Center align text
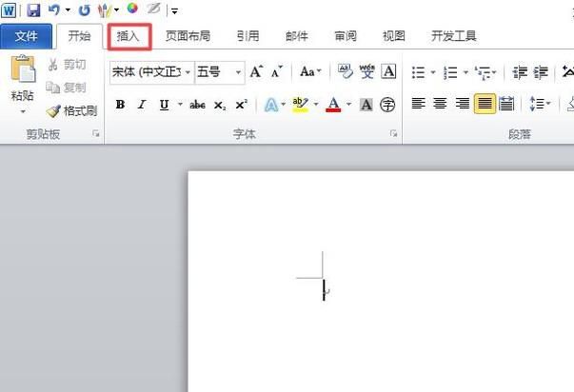The image size is (574, 392). (440, 104)
